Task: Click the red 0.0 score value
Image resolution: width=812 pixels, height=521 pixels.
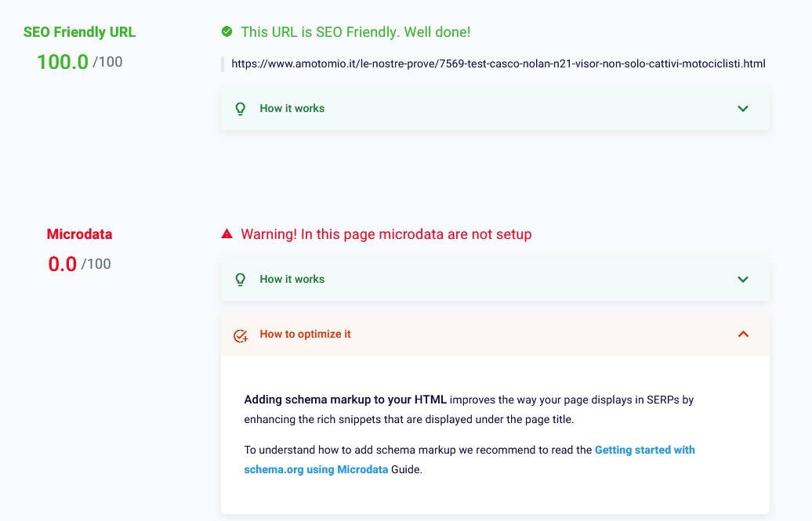Action: click(x=63, y=264)
